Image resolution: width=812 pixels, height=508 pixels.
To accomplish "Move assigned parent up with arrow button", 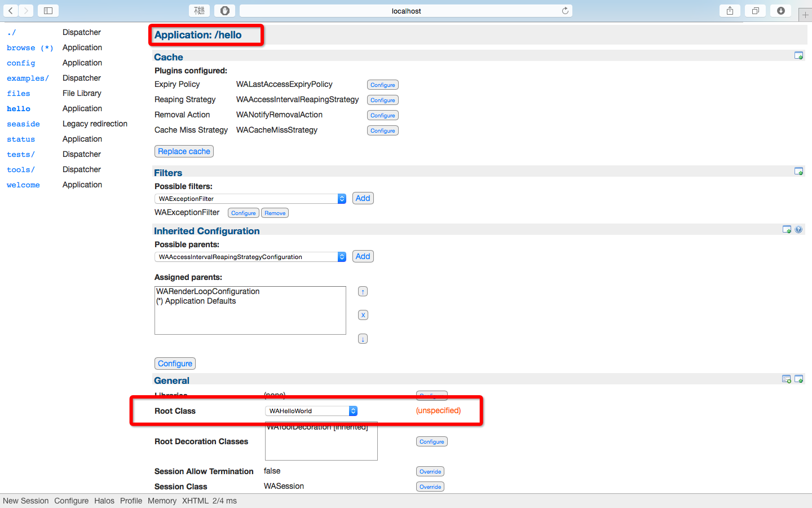I will pyautogui.click(x=363, y=292).
